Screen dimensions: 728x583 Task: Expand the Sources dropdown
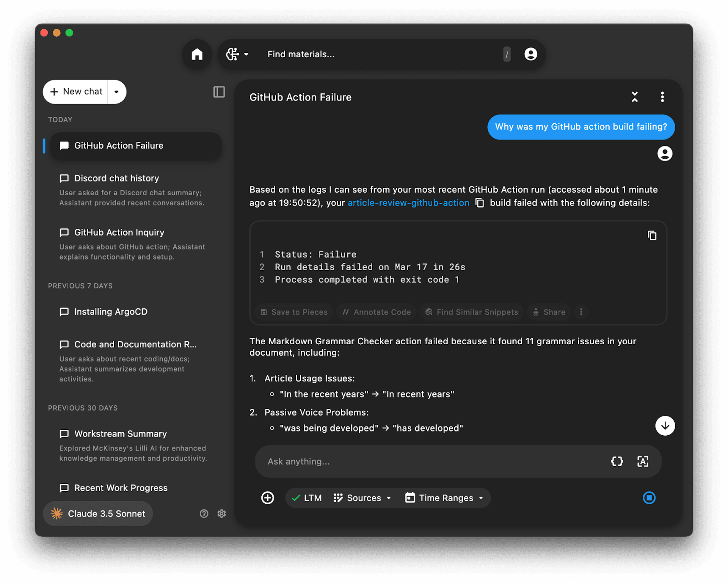point(363,498)
